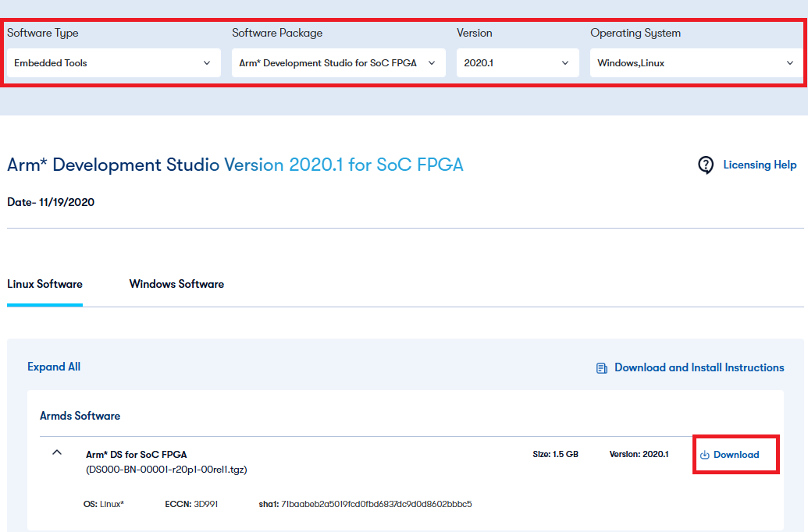This screenshot has width=808, height=532.
Task: Click the Arm* DS for SoC FPGA title
Action: pos(136,454)
